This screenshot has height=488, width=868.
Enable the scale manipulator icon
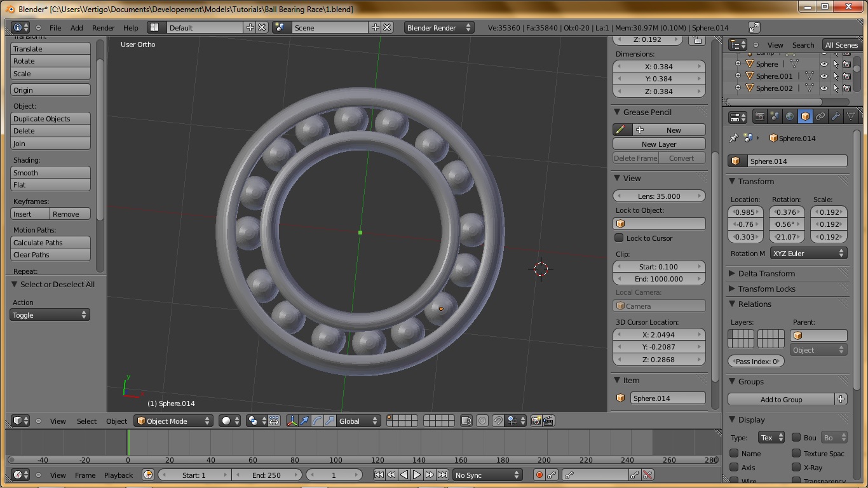[x=330, y=421]
